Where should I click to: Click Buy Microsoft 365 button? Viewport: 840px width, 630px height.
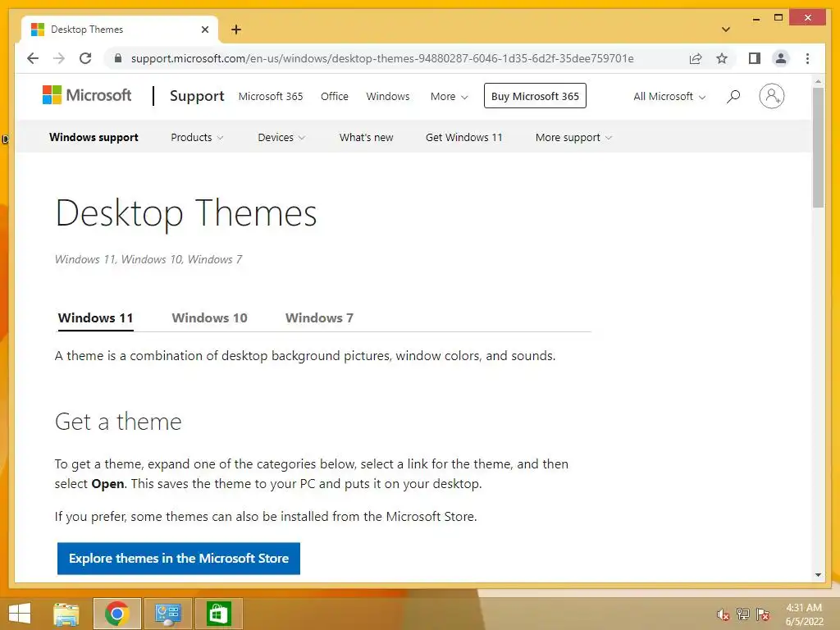tap(535, 96)
